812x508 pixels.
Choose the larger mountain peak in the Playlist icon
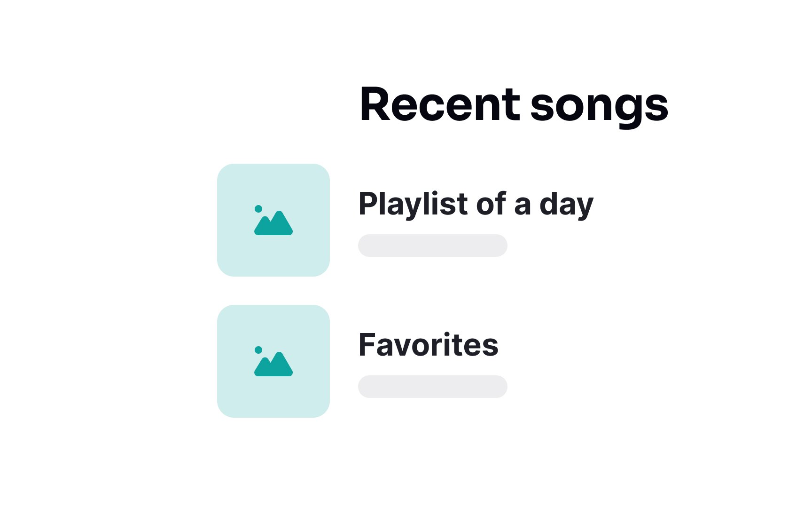coord(281,224)
